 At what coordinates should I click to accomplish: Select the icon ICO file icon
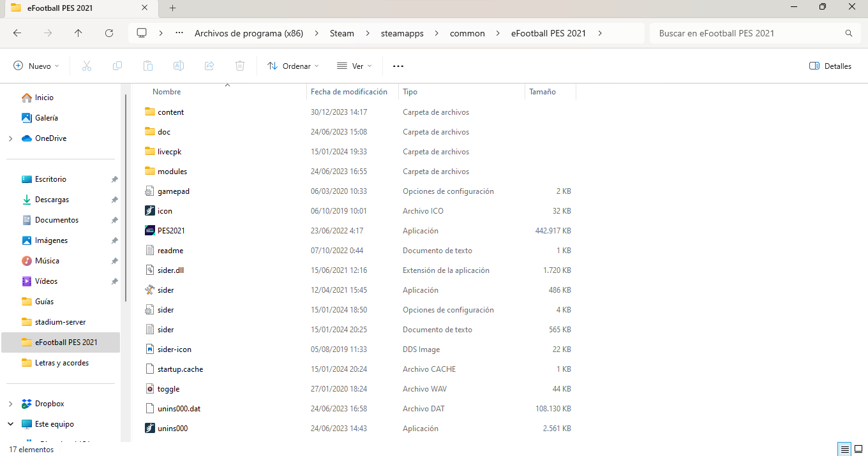point(150,210)
